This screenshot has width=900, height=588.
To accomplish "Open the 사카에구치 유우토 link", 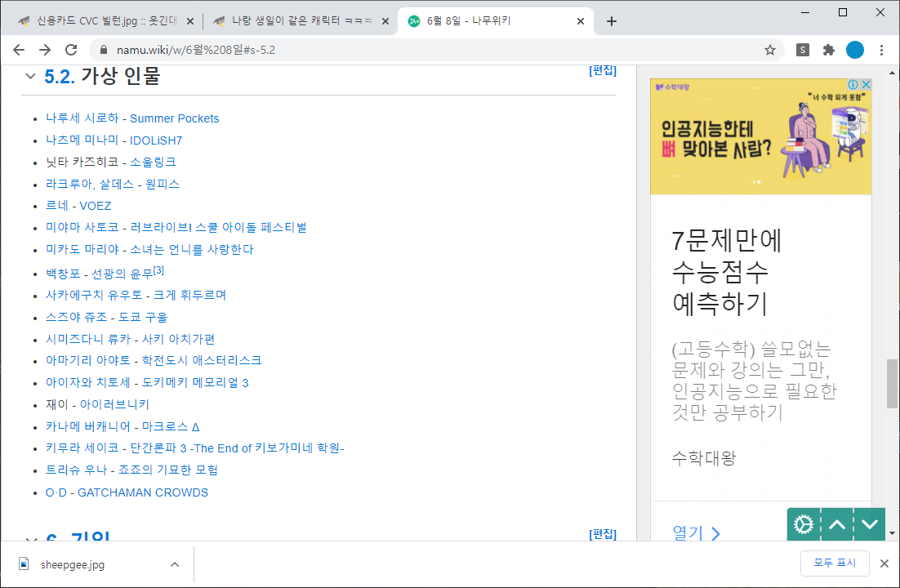I will coord(94,295).
